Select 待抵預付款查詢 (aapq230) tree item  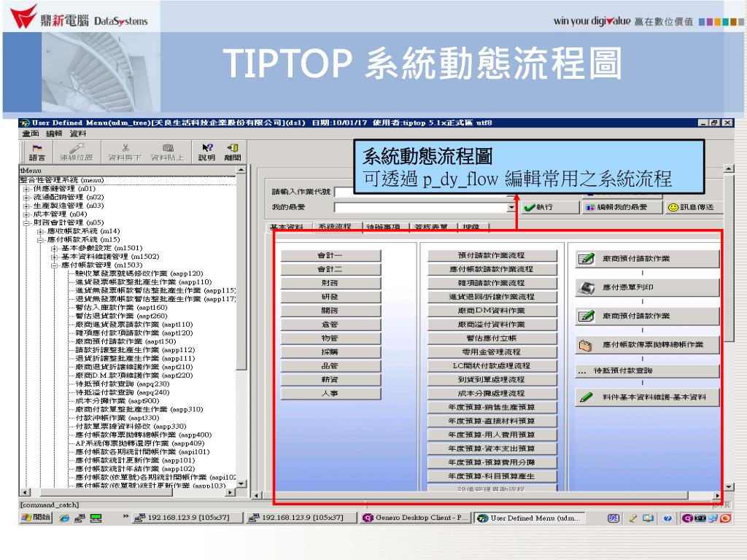[x=123, y=384]
